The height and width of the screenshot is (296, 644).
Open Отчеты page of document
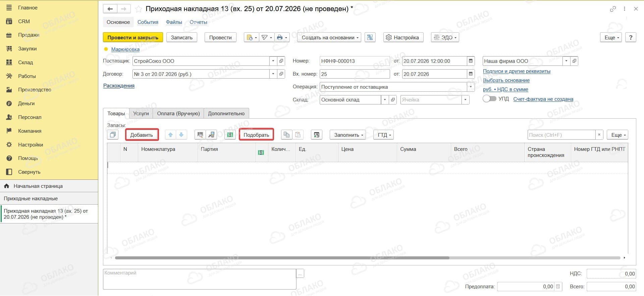199,22
